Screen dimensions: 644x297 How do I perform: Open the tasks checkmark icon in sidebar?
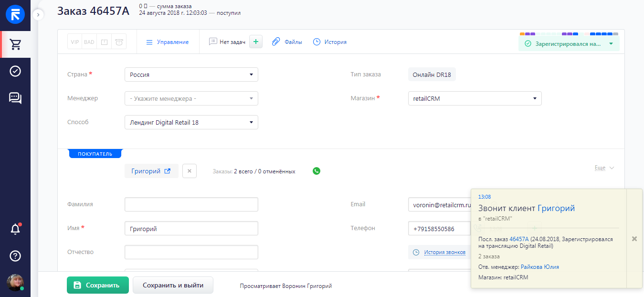(x=15, y=71)
